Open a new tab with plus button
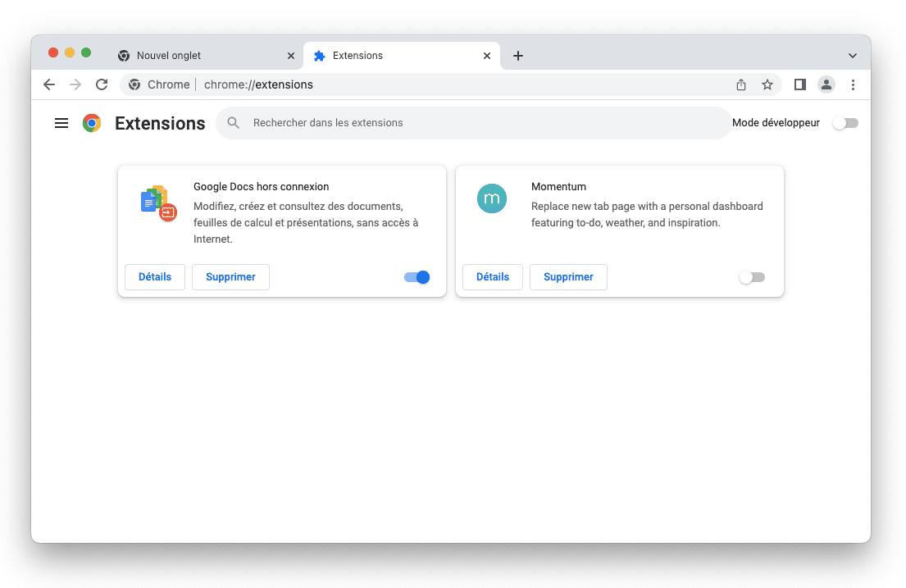The image size is (906, 588). click(518, 56)
